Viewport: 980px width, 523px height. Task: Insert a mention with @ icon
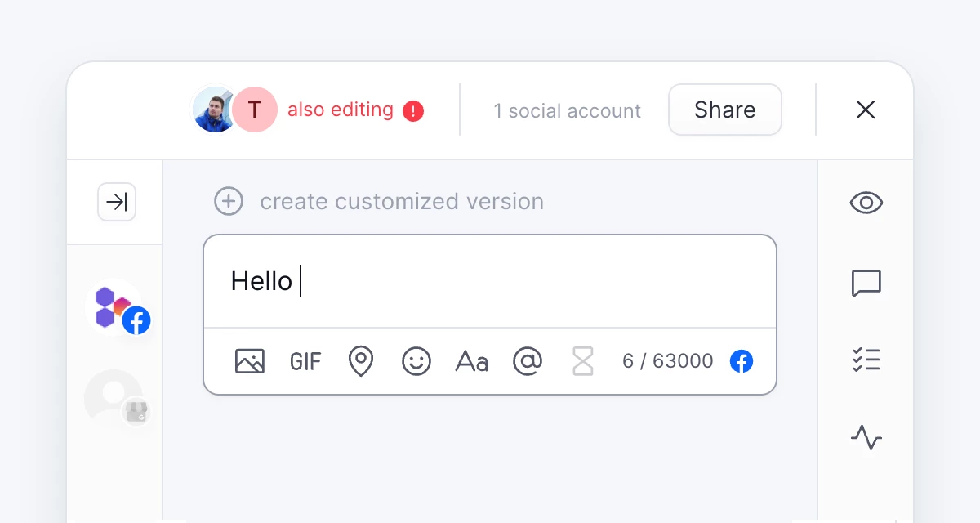click(528, 361)
